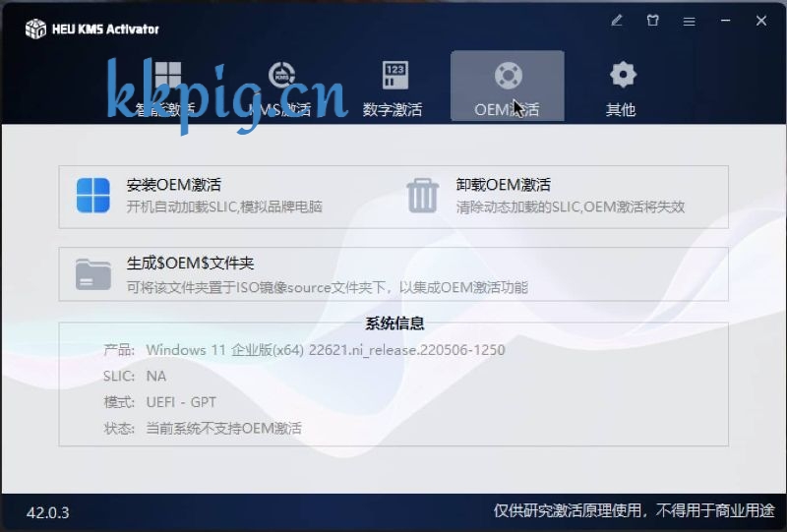Click the shirt skin theme icon

pyautogui.click(x=652, y=21)
